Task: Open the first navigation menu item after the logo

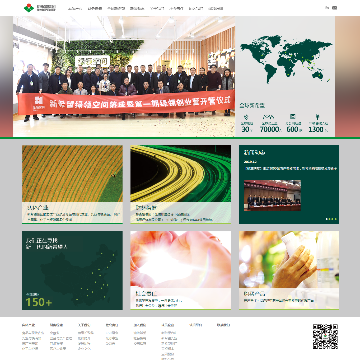Action: pos(75,8)
